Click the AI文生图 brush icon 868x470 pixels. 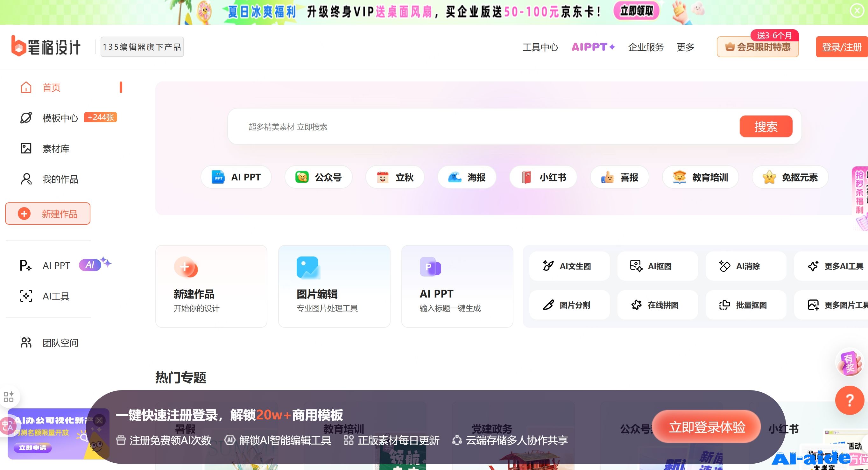(x=548, y=266)
